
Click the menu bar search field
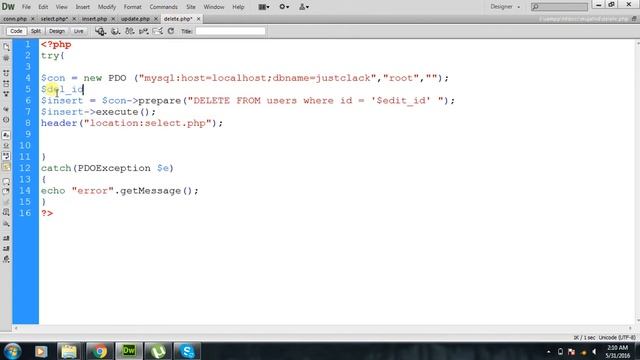[x=559, y=7]
